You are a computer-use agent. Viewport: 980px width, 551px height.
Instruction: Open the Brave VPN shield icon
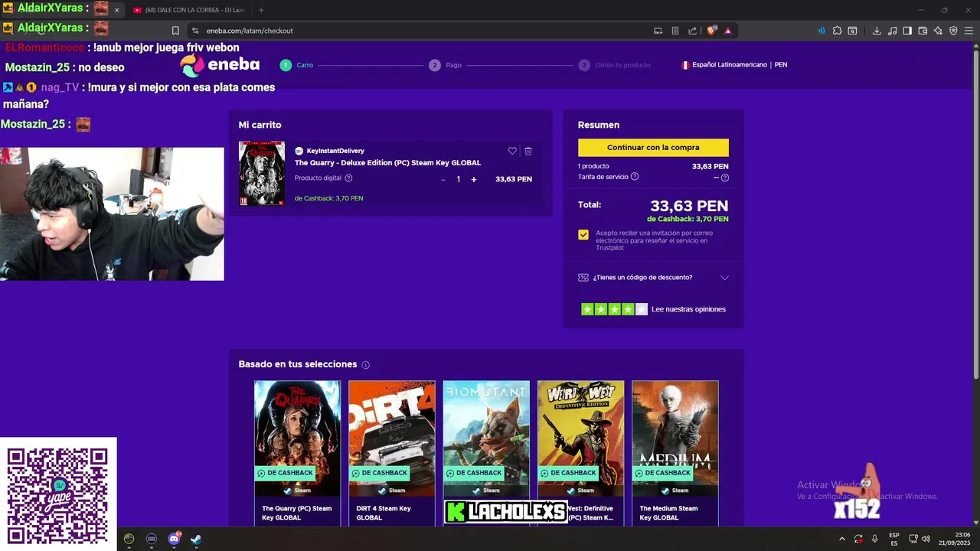[x=953, y=31]
